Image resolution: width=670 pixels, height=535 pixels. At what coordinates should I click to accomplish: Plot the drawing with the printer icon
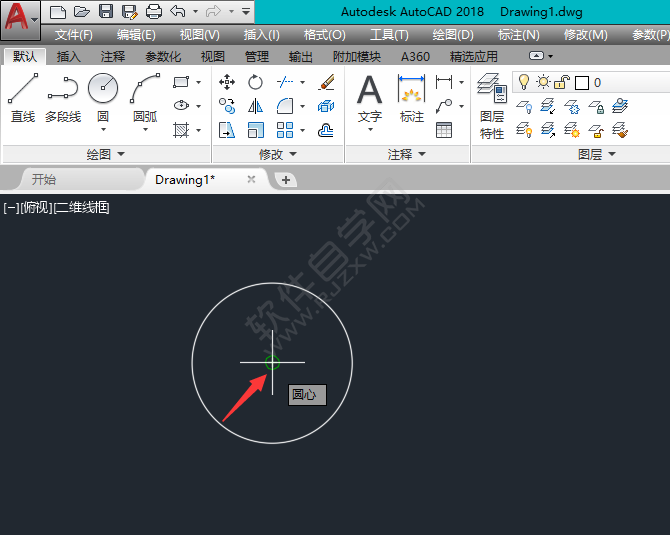[154, 12]
